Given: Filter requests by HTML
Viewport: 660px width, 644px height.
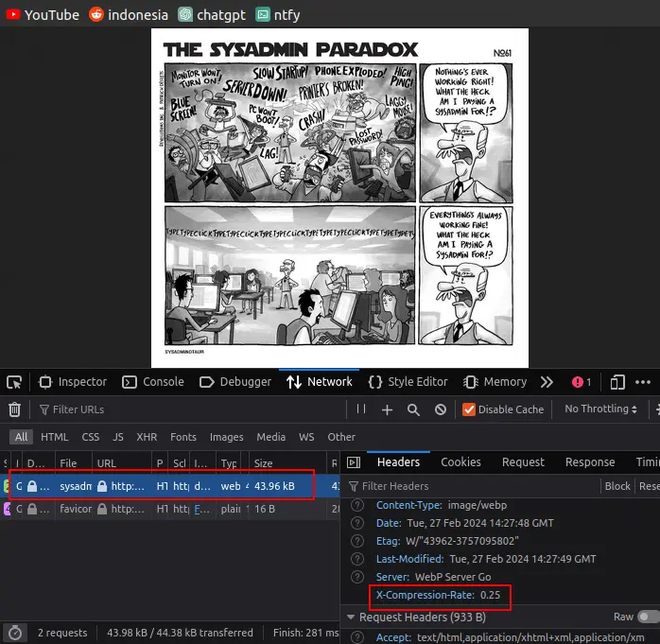Looking at the screenshot, I should click(54, 437).
